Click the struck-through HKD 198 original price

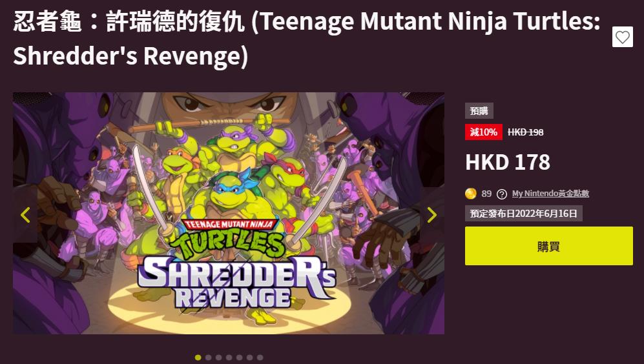click(525, 132)
